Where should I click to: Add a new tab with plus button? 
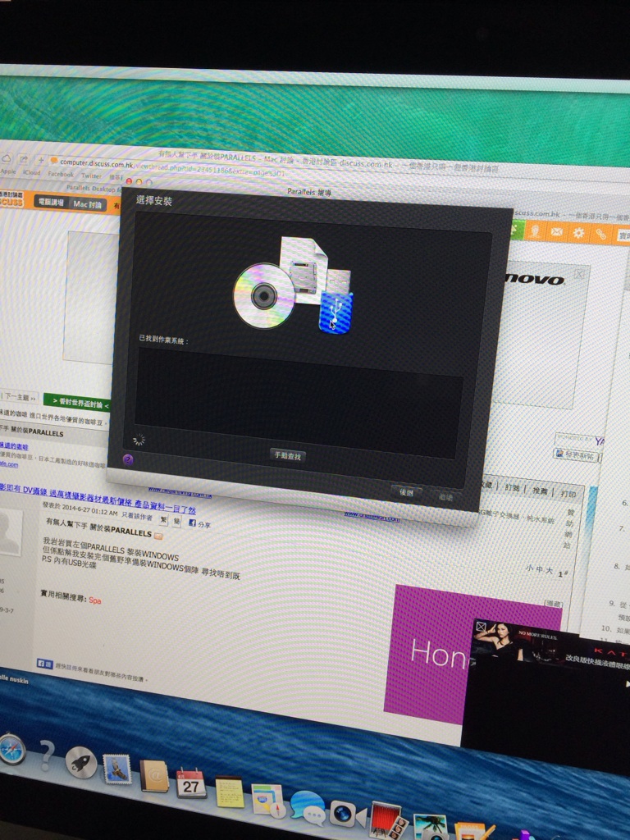pyautogui.click(x=40, y=160)
